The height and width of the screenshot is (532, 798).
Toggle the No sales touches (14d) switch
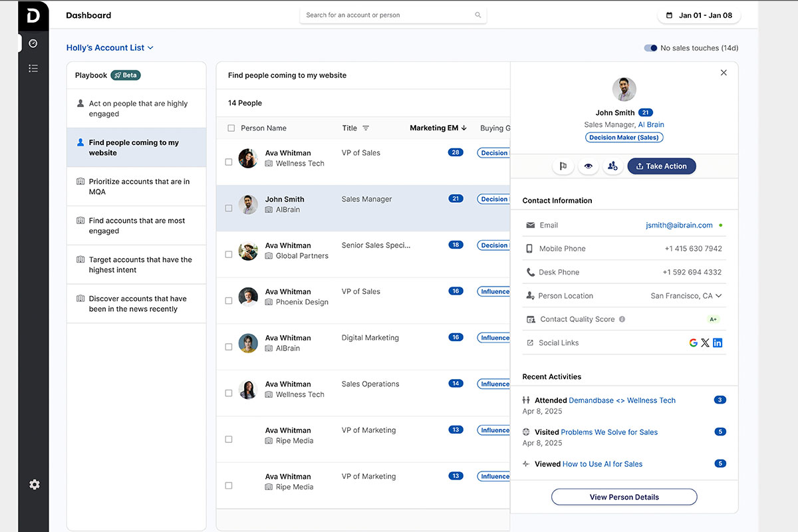[650, 48]
